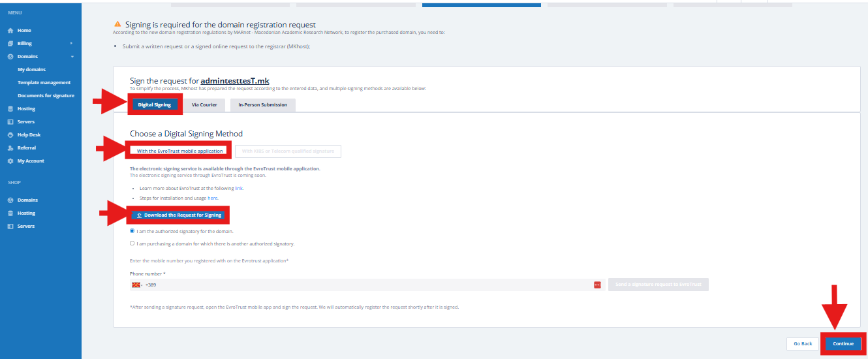Click the Home house icon in sidebar
Viewport: 868px width, 359px height.
coord(10,31)
